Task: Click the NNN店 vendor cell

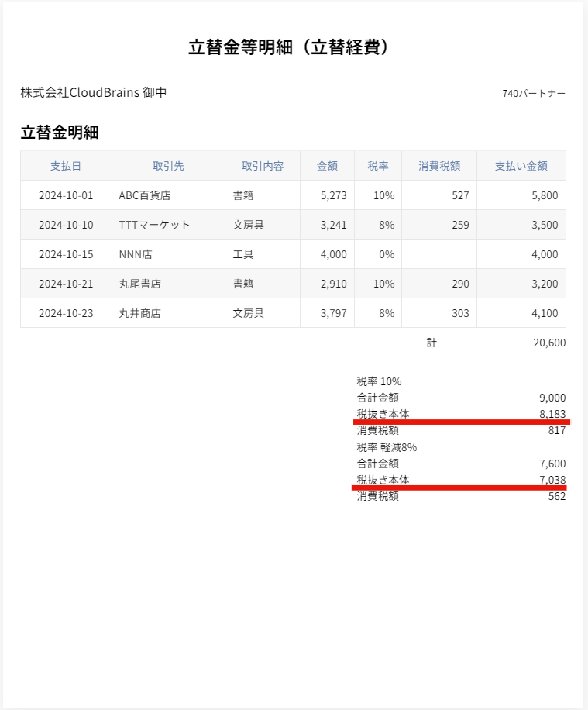Action: [168, 254]
